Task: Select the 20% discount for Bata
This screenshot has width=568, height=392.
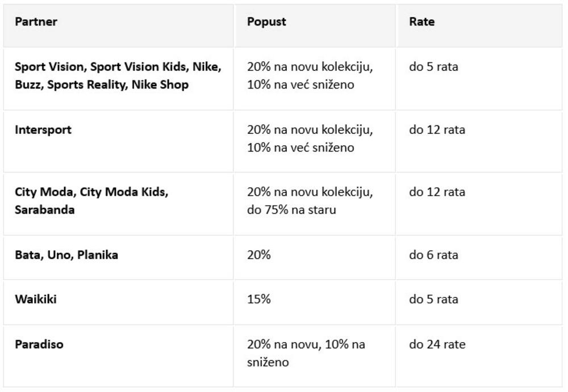Action: (x=259, y=255)
